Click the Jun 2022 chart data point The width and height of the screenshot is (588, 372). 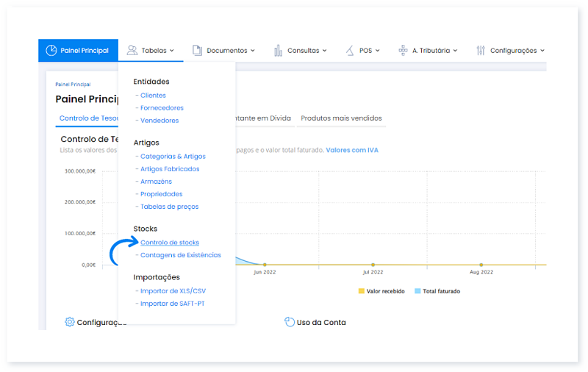coord(265,265)
